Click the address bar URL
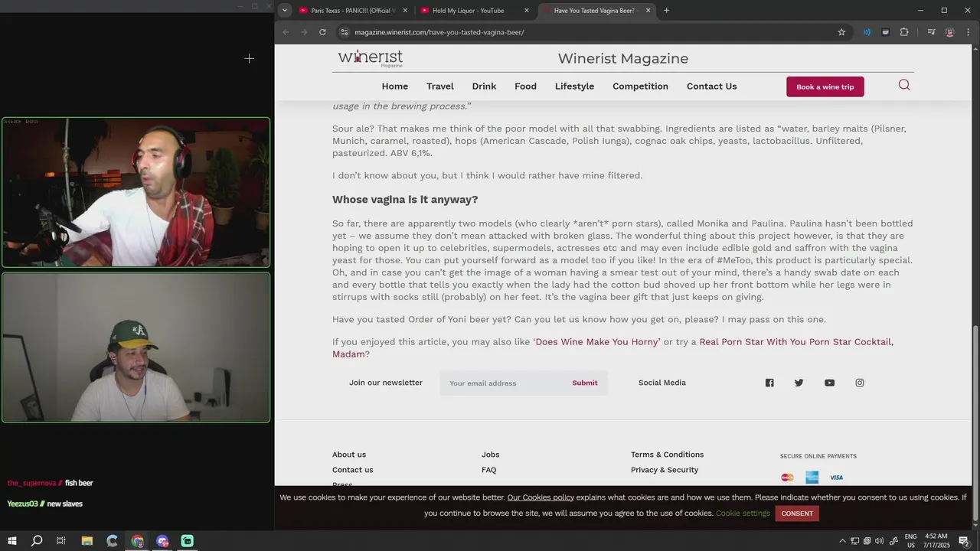This screenshot has height=551, width=980. [439, 32]
